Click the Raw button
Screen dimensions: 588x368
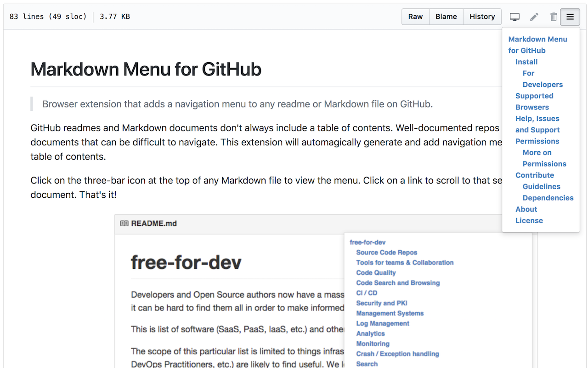point(415,17)
